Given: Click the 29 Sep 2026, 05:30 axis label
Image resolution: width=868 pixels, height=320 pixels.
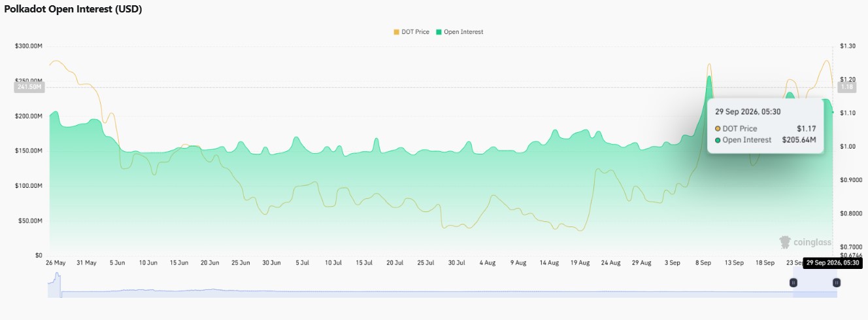Looking at the screenshot, I should [833, 263].
